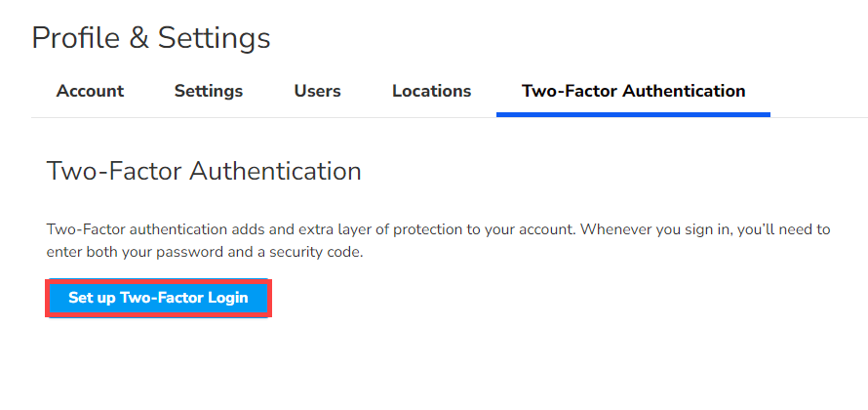Click "Settings" in the Profile & Settings title

tap(214, 38)
